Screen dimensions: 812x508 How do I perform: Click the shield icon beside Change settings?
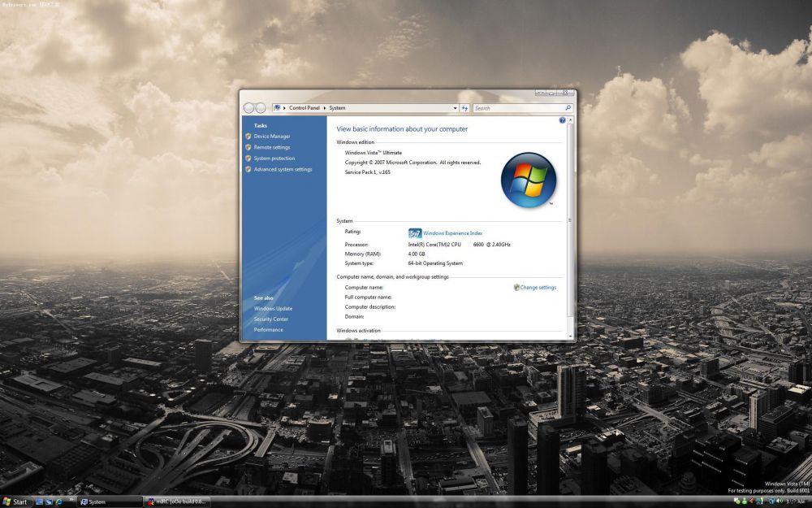(516, 287)
